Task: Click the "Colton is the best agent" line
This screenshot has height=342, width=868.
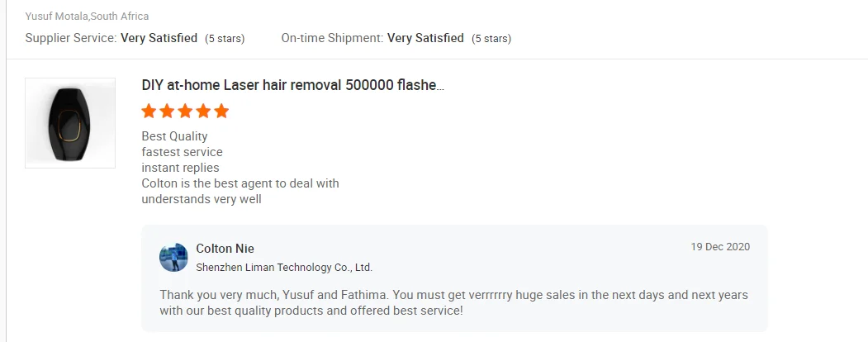Action: click(240, 183)
